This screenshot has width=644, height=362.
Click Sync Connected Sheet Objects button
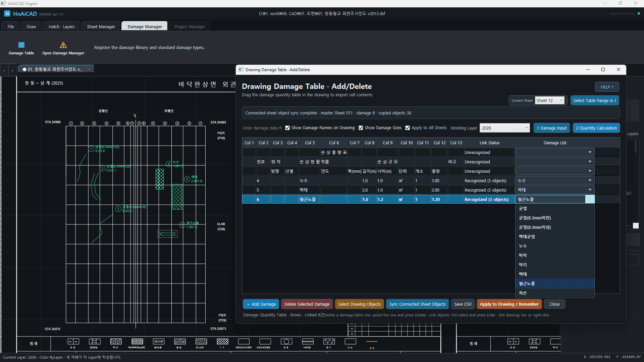(417, 304)
